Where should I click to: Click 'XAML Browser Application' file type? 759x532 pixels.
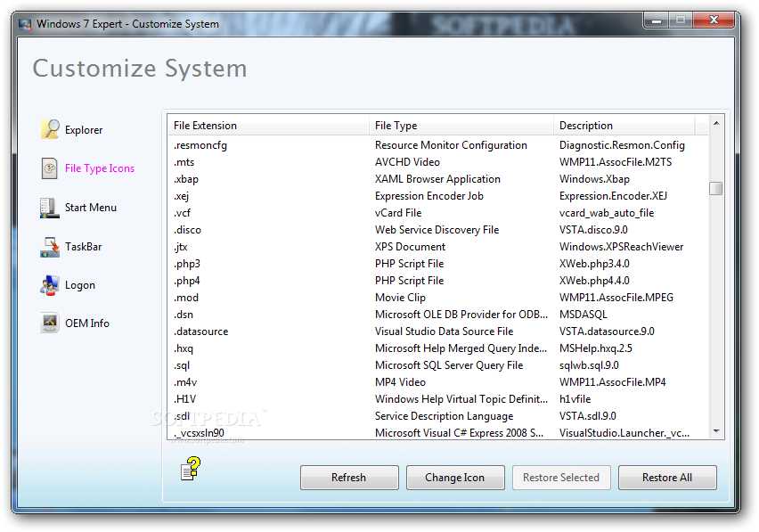437,179
